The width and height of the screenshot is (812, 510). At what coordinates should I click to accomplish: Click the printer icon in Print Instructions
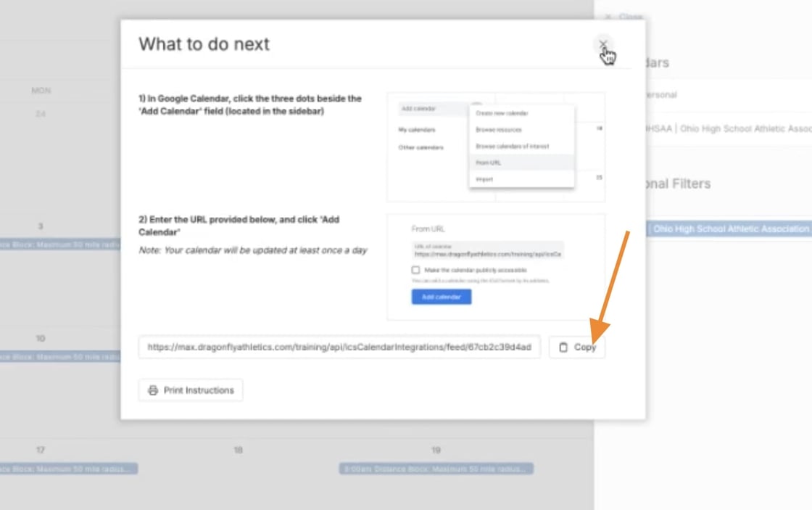click(x=153, y=390)
